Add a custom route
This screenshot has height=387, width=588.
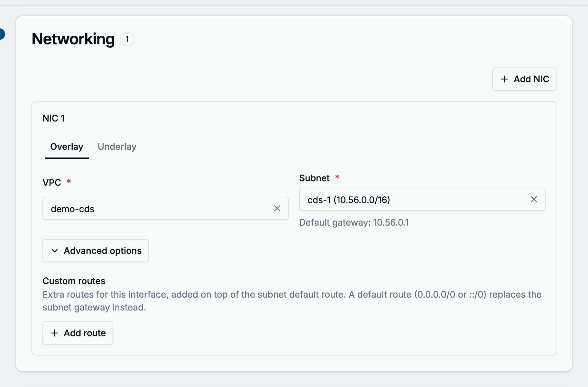pyautogui.click(x=78, y=333)
